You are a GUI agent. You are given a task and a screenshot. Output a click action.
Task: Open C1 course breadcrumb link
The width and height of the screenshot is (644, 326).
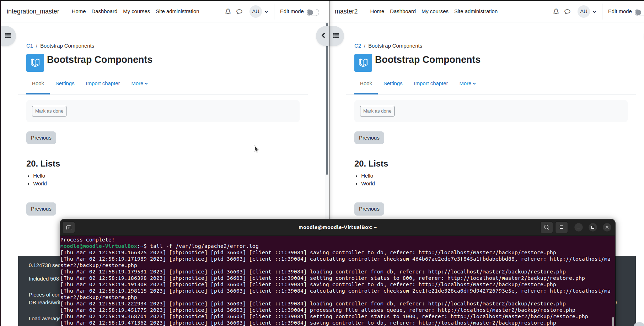click(x=29, y=46)
